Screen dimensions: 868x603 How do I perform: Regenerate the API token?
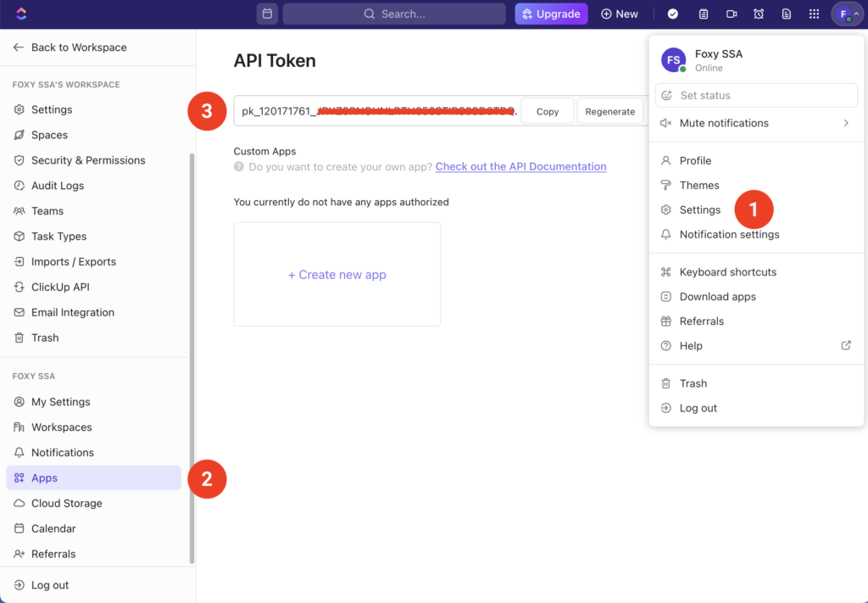pos(609,111)
